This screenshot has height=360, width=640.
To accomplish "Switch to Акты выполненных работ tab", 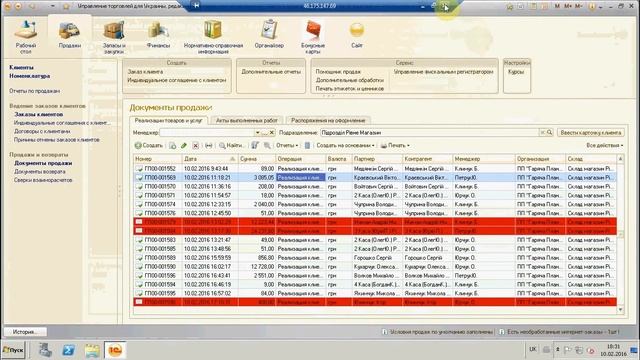I will pos(247,120).
